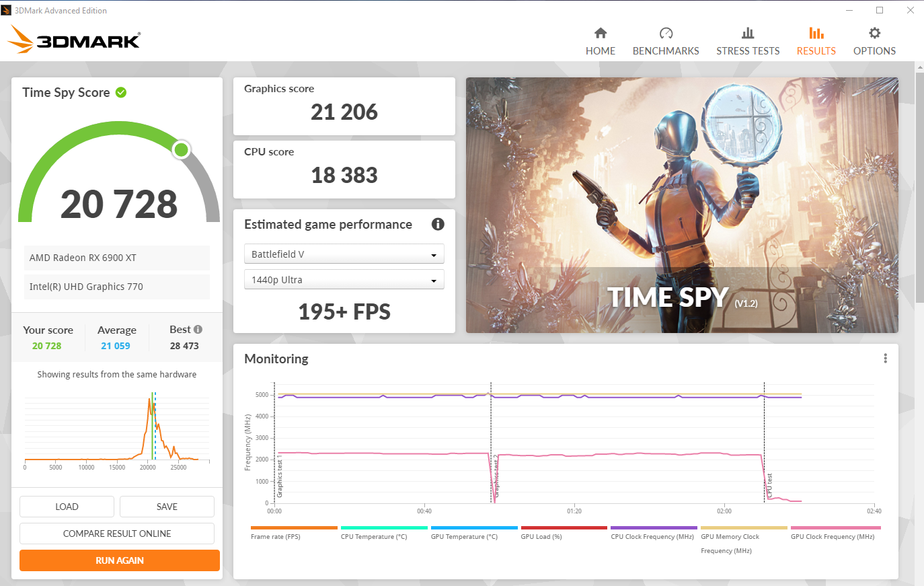This screenshot has width=924, height=586.
Task: Click the info icon next to Estimated game performance
Action: [x=438, y=224]
